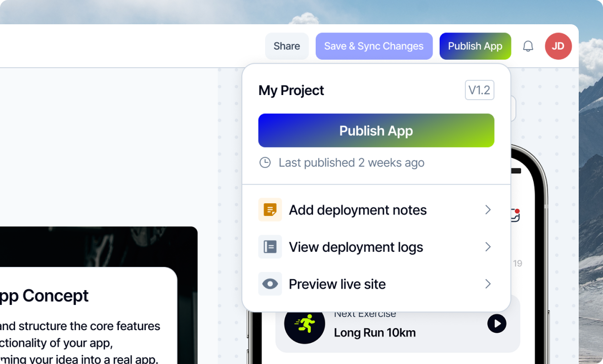Click the orange deployment notes icon
The width and height of the screenshot is (603, 364).
[270, 210]
